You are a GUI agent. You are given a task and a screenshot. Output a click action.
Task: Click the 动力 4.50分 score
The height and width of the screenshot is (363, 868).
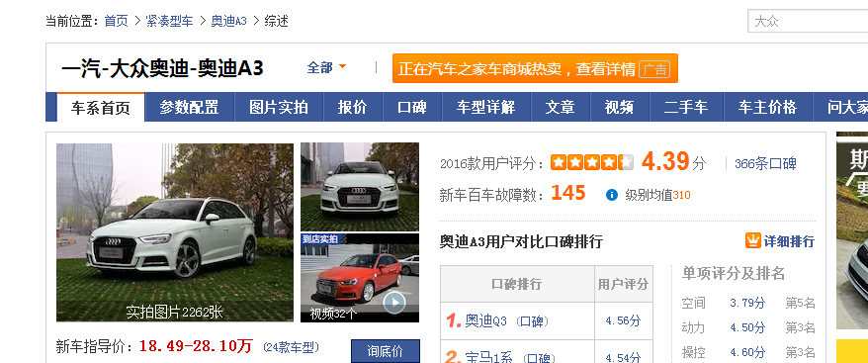[747, 327]
